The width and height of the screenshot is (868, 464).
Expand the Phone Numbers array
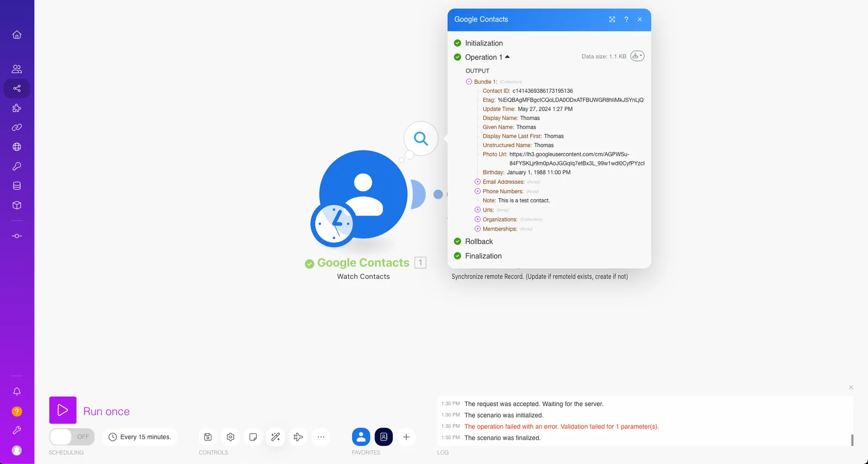[478, 192]
